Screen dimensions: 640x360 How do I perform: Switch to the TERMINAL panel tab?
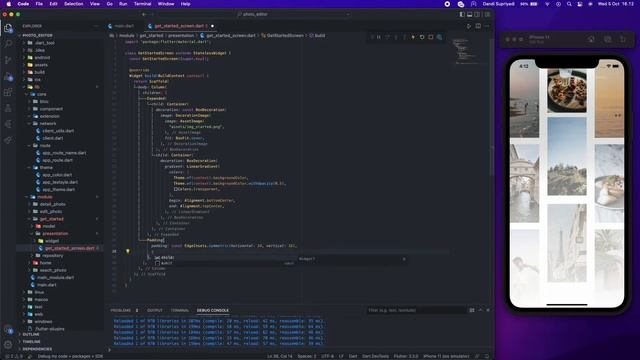point(180,311)
